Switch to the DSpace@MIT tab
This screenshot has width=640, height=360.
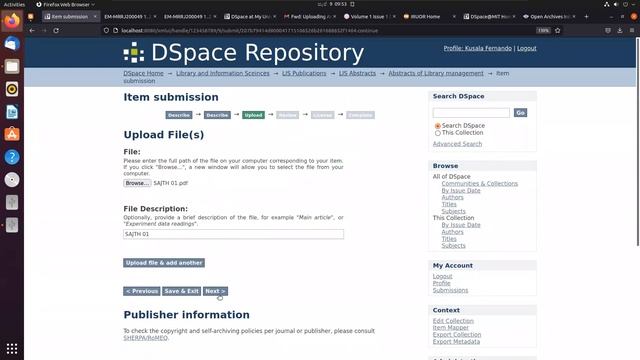pos(489,16)
